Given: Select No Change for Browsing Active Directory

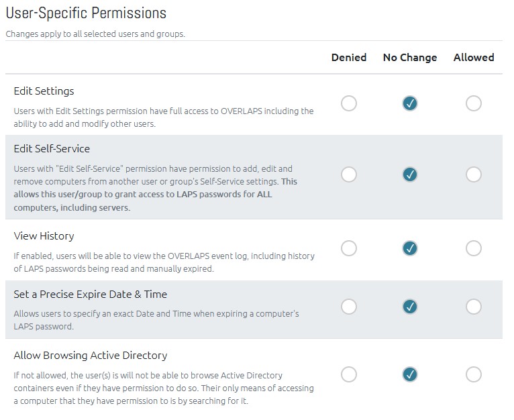Looking at the screenshot, I should click(410, 374).
